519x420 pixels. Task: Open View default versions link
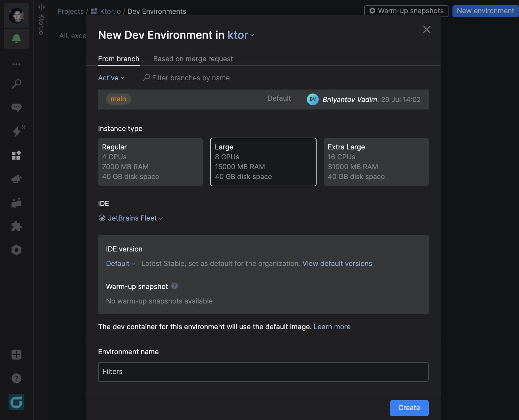337,264
